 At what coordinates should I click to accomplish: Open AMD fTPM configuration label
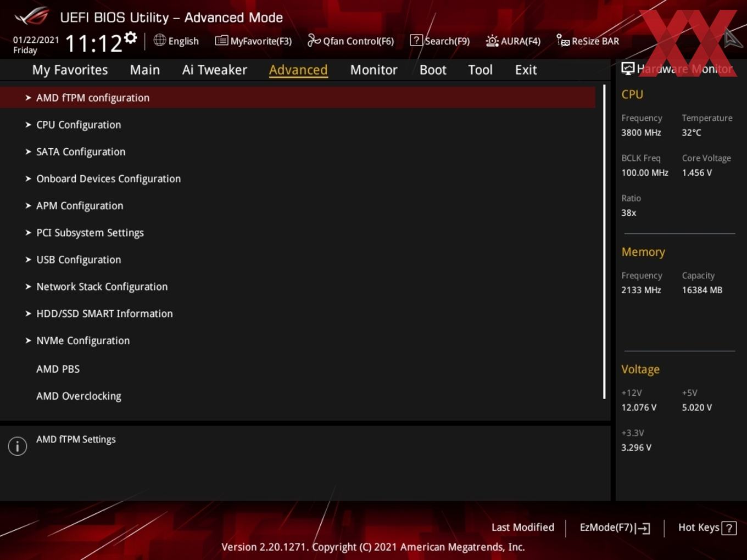coord(93,98)
